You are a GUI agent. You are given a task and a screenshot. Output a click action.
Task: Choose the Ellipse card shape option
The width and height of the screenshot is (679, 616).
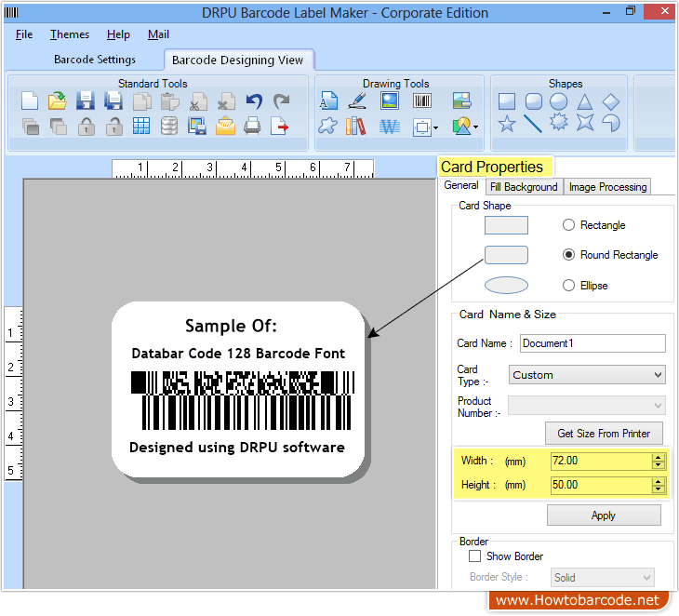(569, 286)
